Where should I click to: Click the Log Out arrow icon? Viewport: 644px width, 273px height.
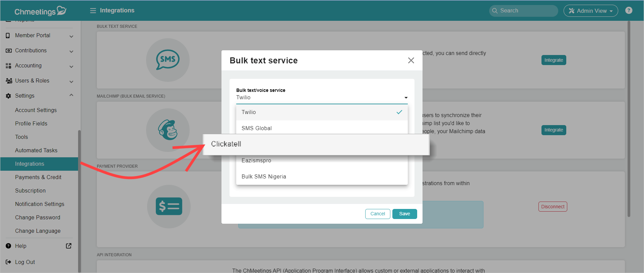pyautogui.click(x=8, y=262)
